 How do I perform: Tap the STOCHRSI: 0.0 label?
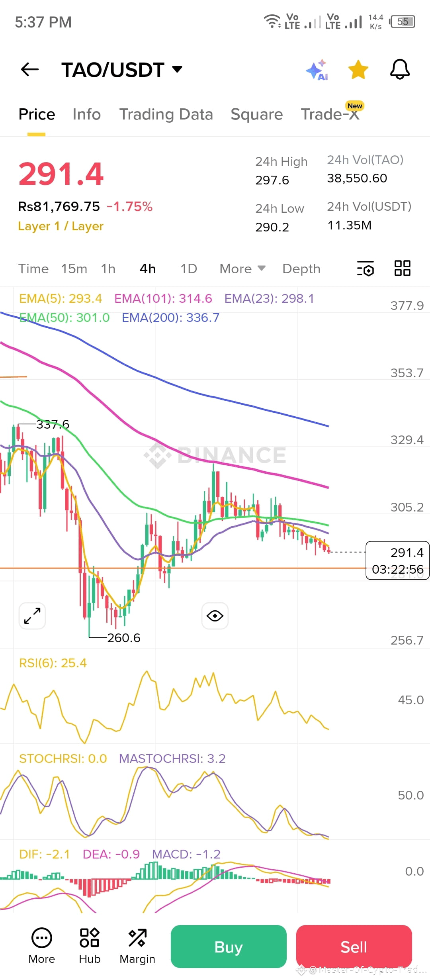tap(63, 759)
